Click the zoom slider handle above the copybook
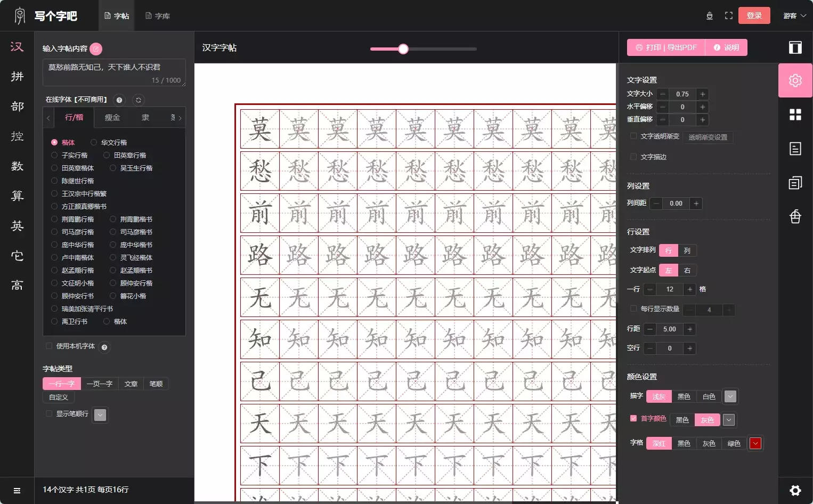The height and width of the screenshot is (504, 813). pos(403,49)
